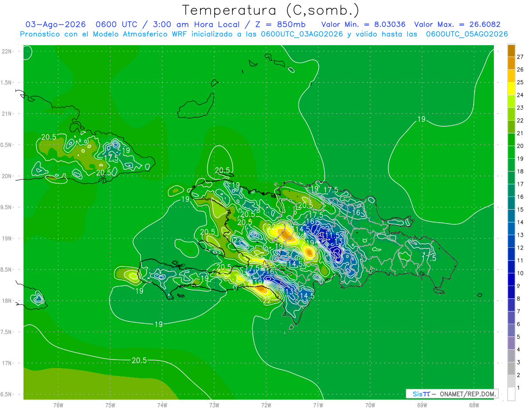Click the '70W' longitude label

(x=370, y=405)
